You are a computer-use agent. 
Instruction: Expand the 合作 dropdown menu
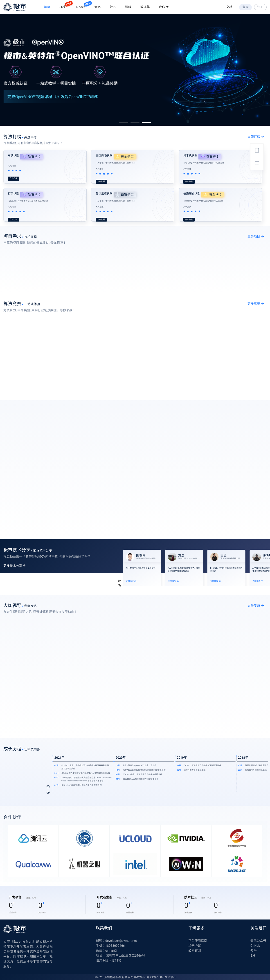pyautogui.click(x=163, y=7)
